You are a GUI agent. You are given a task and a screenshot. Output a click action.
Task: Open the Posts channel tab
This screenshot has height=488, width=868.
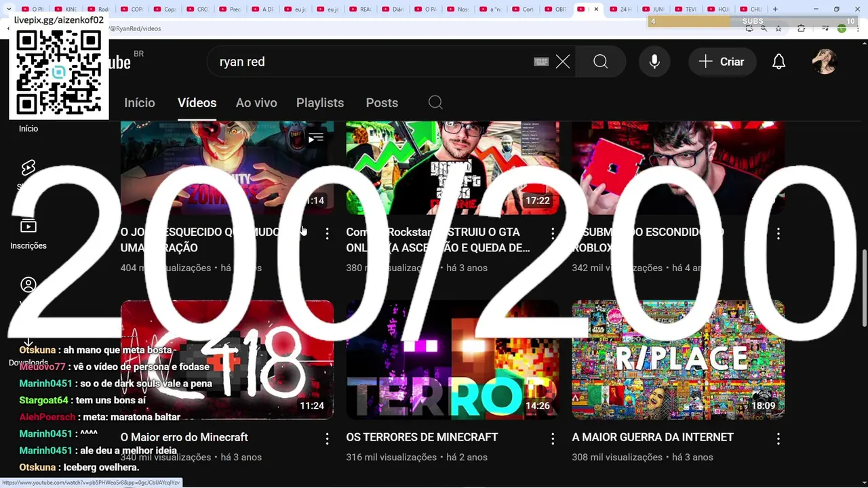click(382, 102)
